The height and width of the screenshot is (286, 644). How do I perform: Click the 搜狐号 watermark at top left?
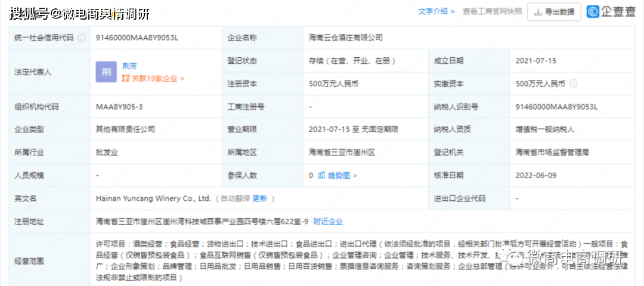(x=79, y=13)
